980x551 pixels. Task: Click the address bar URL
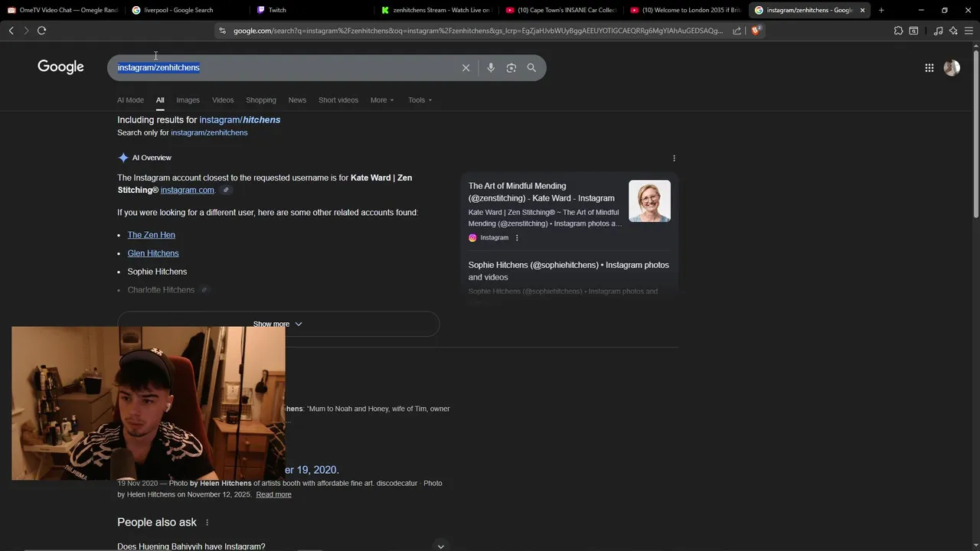pos(478,31)
